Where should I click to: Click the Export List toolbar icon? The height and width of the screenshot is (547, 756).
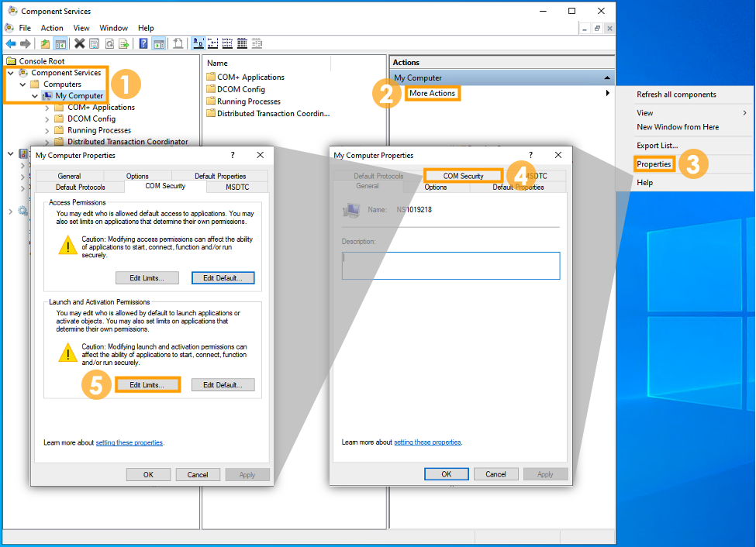coord(124,44)
